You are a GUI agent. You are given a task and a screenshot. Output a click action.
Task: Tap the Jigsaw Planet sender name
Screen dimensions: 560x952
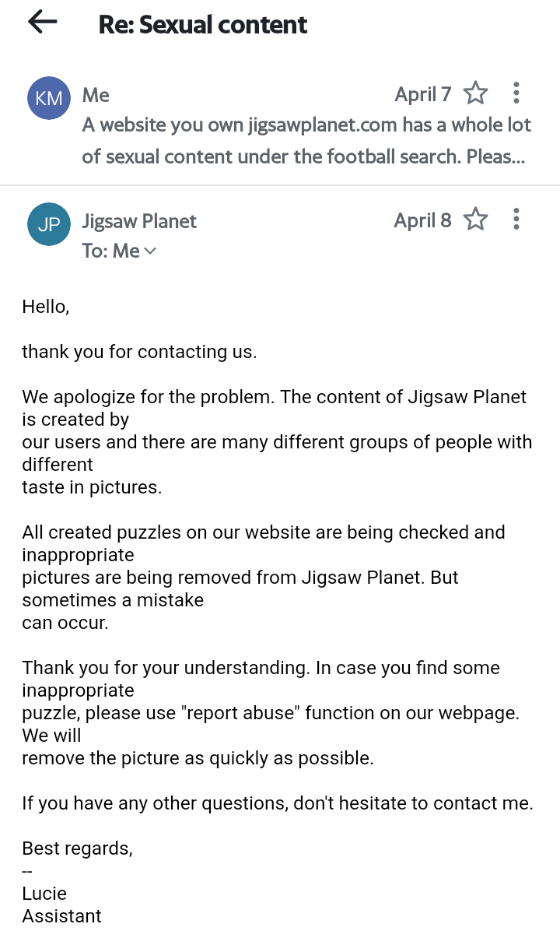click(139, 221)
